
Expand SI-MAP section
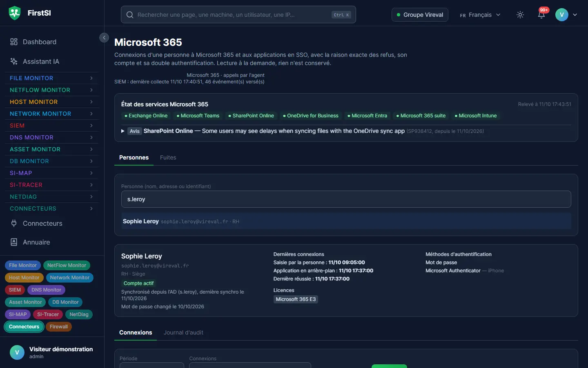coord(51,173)
